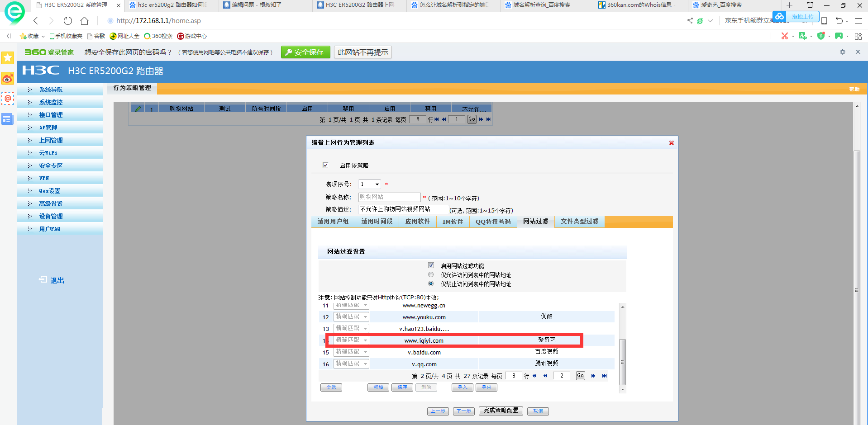The width and height of the screenshot is (868, 425).
Task: Open the Weibo icon in the sidebar
Action: click(8, 79)
